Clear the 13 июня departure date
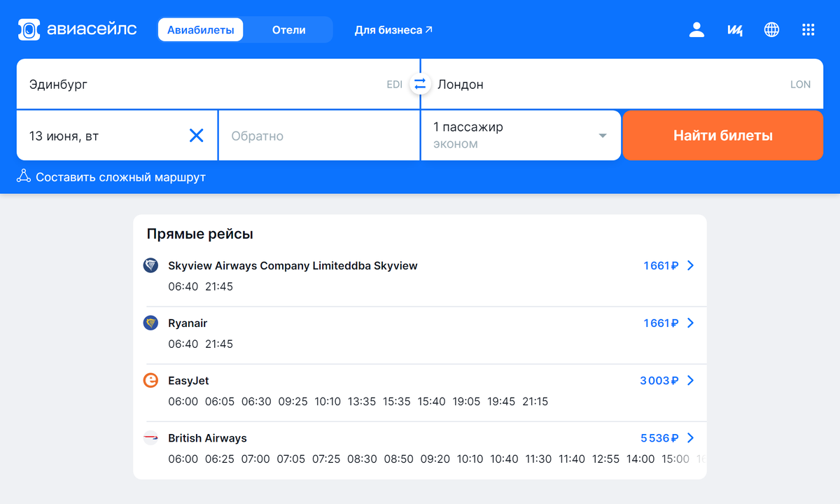 click(197, 136)
